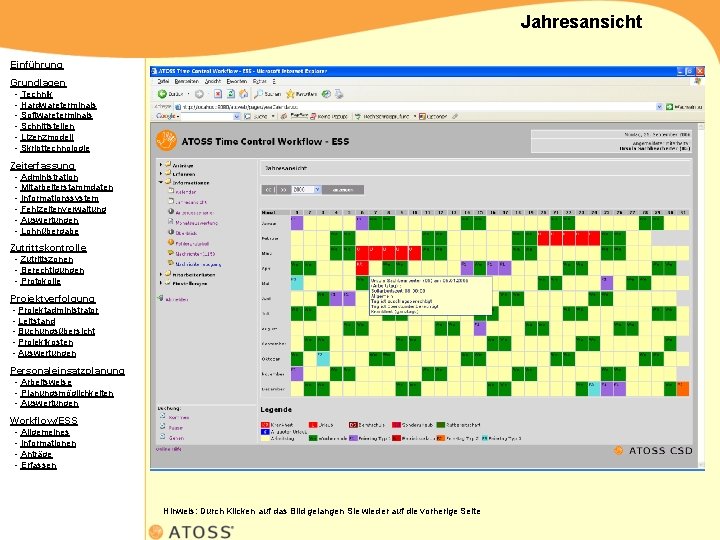Expand the Erfassen folder in the ESS tree
720x540 pixels.
click(x=161, y=174)
